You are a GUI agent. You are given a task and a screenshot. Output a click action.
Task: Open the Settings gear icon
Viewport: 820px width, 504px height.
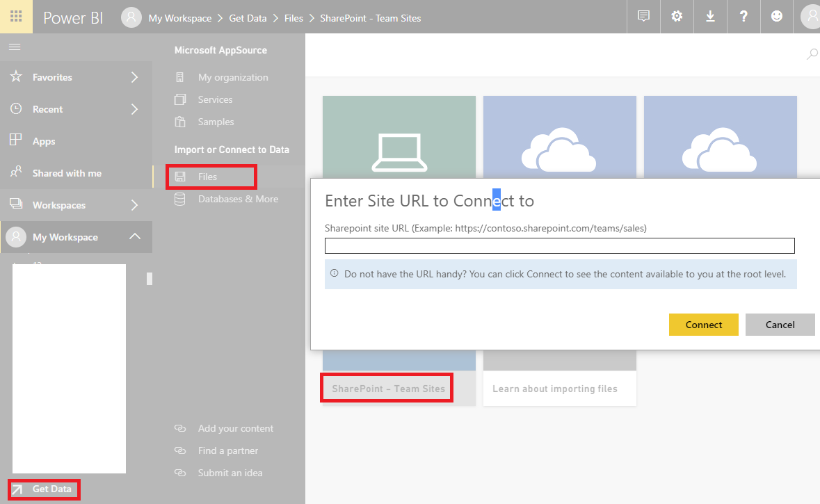(677, 16)
